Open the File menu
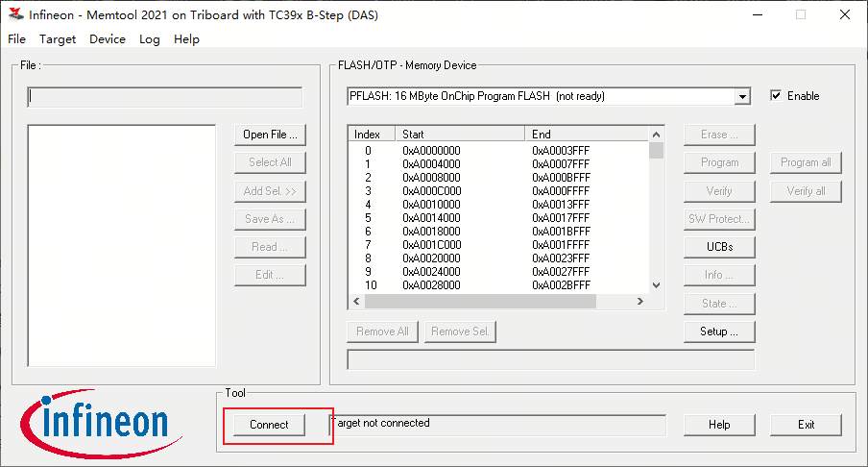This screenshot has width=868, height=467. click(x=16, y=39)
